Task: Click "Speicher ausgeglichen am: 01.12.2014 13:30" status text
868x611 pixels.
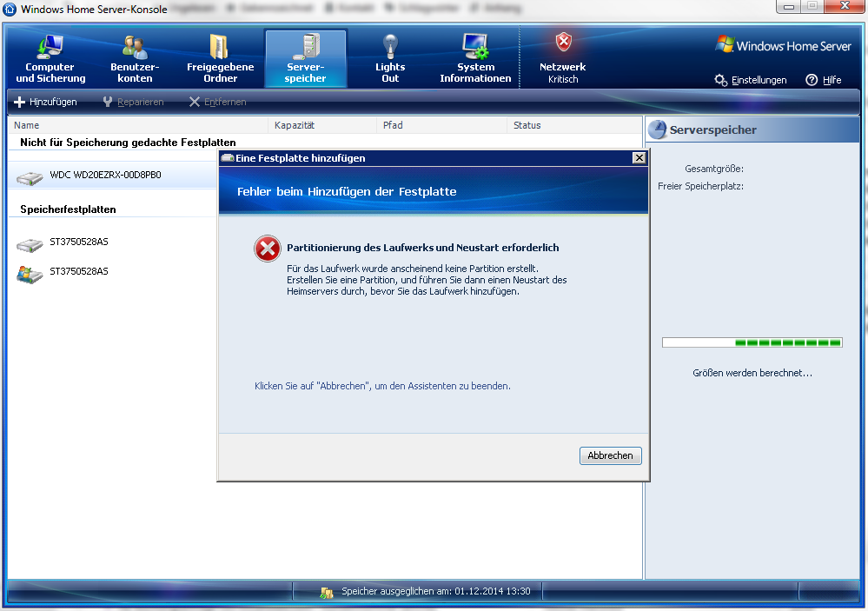Action: (x=435, y=592)
